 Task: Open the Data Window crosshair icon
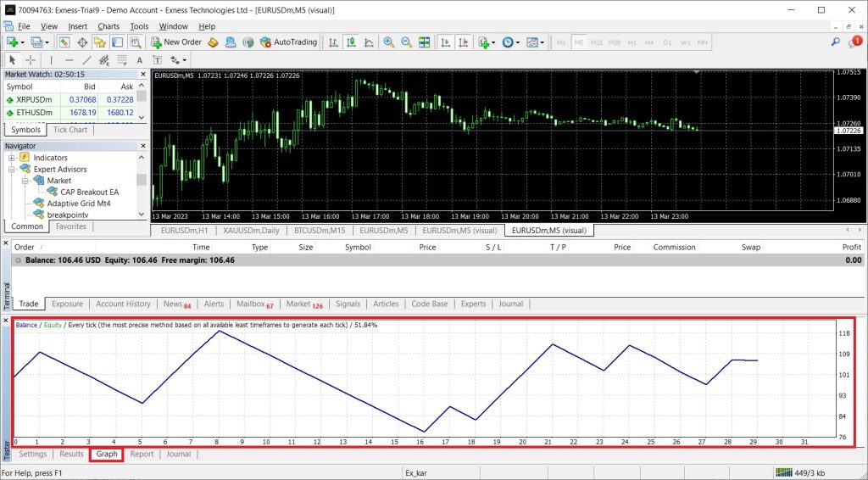coord(82,42)
